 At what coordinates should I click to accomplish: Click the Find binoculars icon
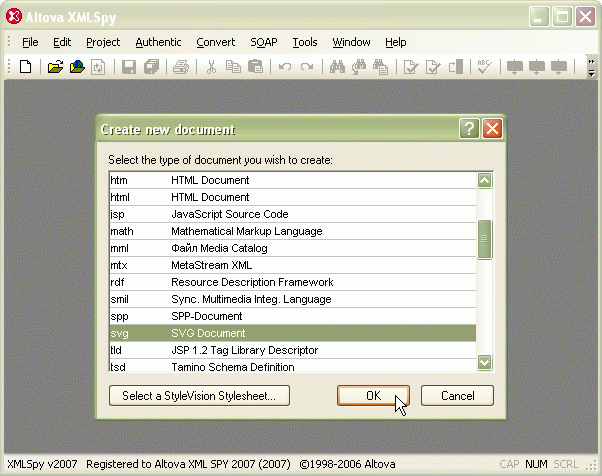337,67
